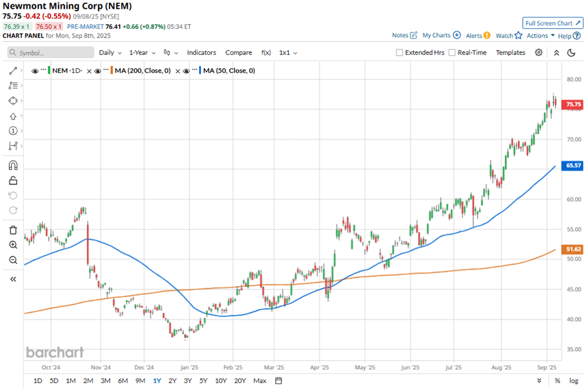Click the blue MA (50) color swatch
Screen dimensions: 588x392
point(200,71)
